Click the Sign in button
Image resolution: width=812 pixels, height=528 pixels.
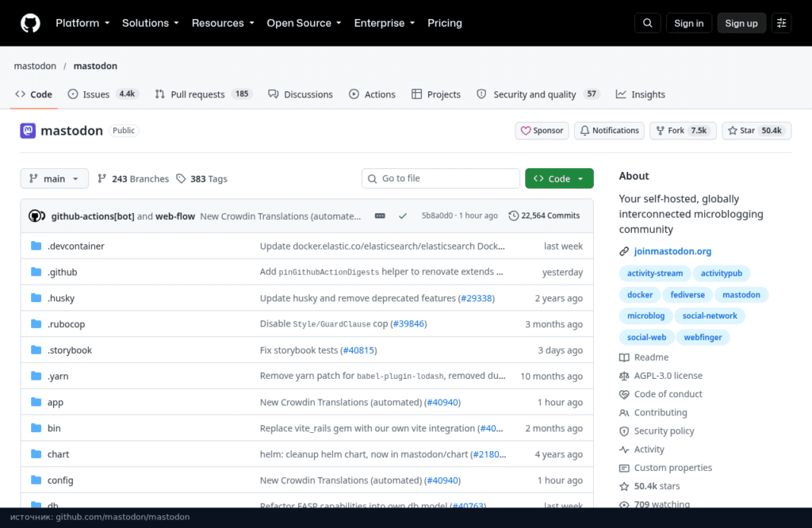pyautogui.click(x=689, y=23)
